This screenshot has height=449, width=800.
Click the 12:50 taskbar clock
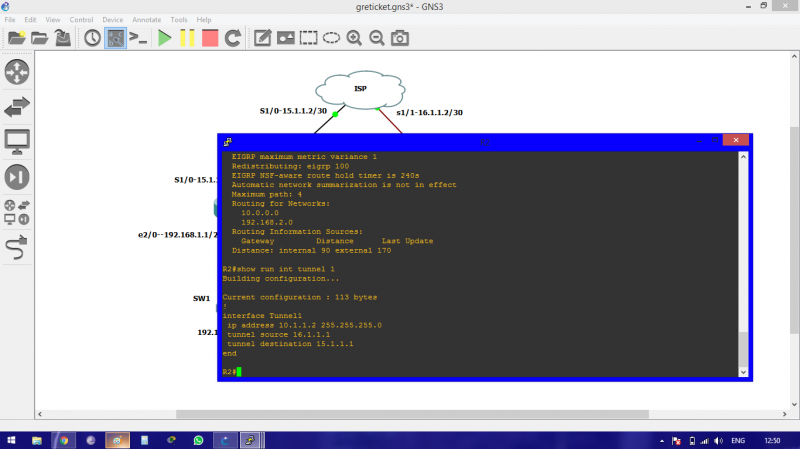tap(772, 441)
